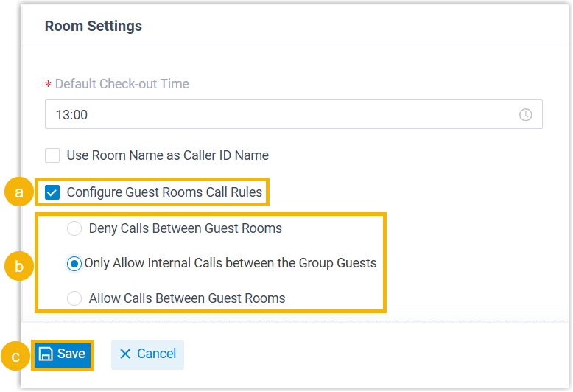
Task: Click the "Configure Guest Rooms Call Rules" label text
Action: 164,193
